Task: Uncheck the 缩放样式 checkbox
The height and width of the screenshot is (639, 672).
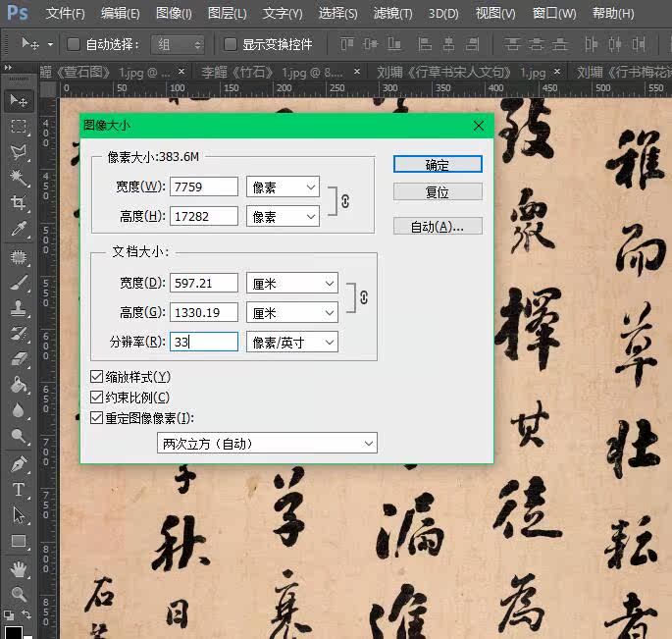Action: 96,377
